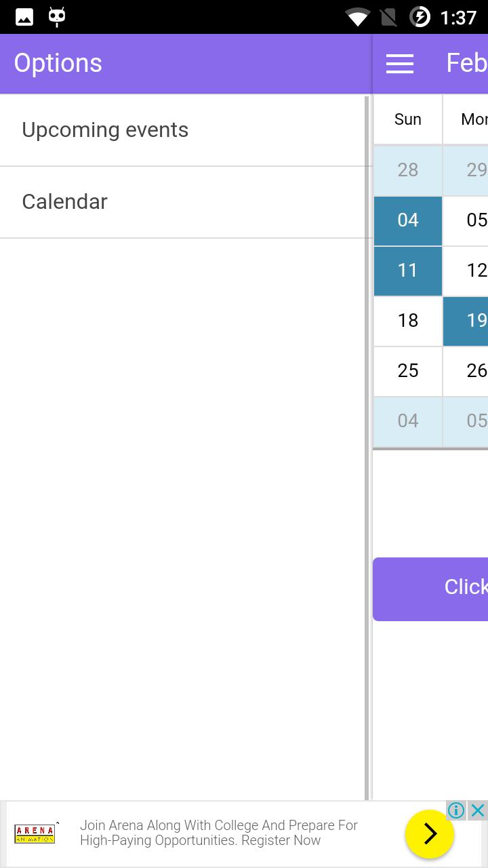Tap the Arena Animation ad logo
The width and height of the screenshot is (488, 868).
35,834
